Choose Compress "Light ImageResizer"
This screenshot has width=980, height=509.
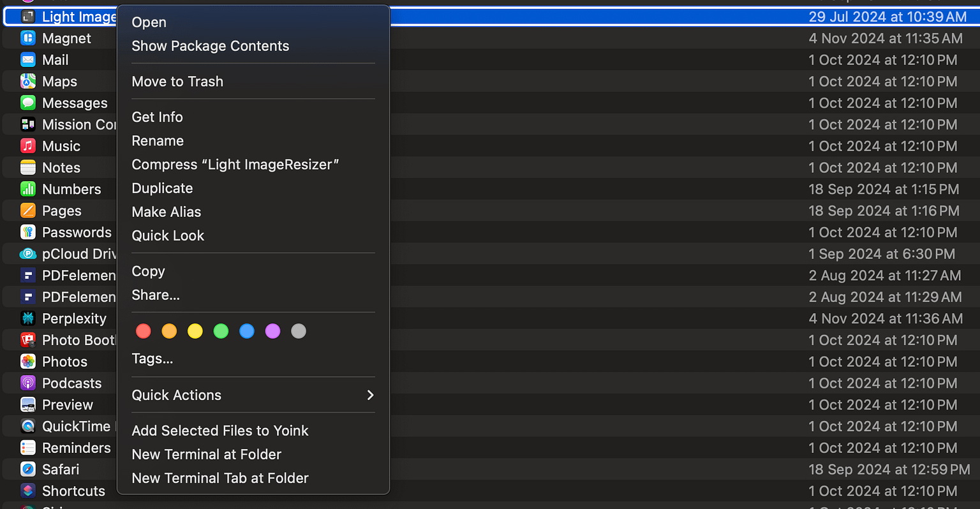pos(235,164)
